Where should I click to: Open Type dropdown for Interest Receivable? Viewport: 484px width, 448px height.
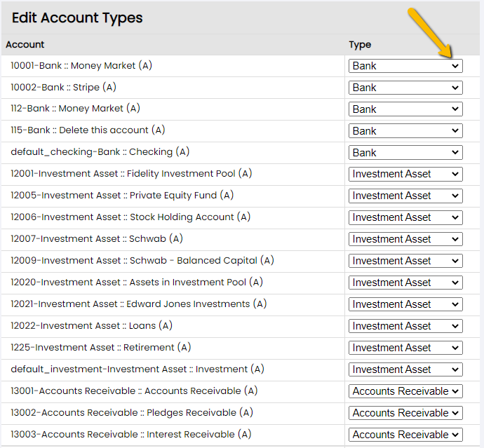tap(405, 435)
